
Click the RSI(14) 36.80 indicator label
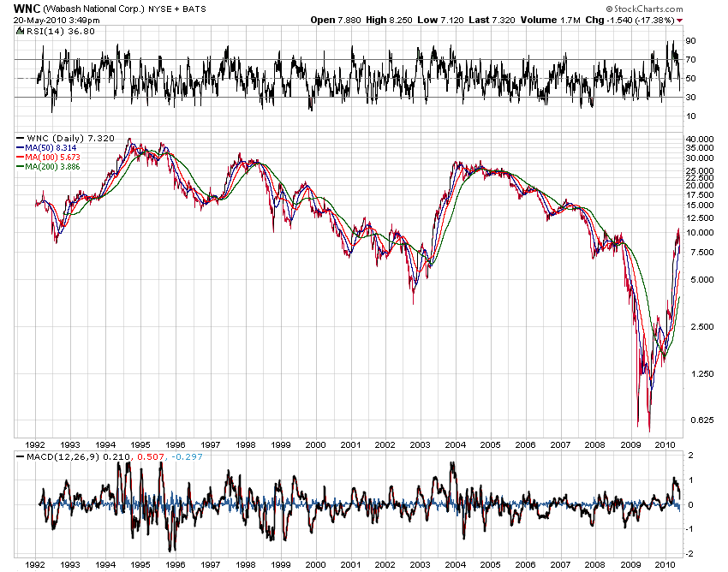[60, 31]
